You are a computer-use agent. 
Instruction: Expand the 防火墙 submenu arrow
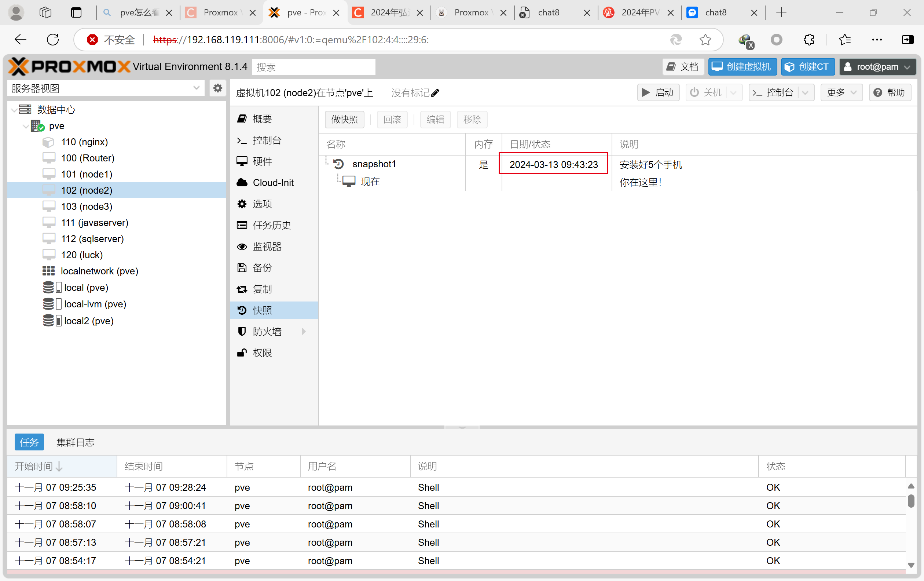pos(304,332)
